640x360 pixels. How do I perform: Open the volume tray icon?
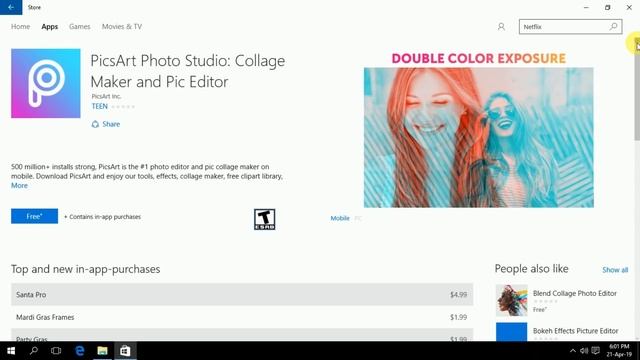click(x=584, y=351)
